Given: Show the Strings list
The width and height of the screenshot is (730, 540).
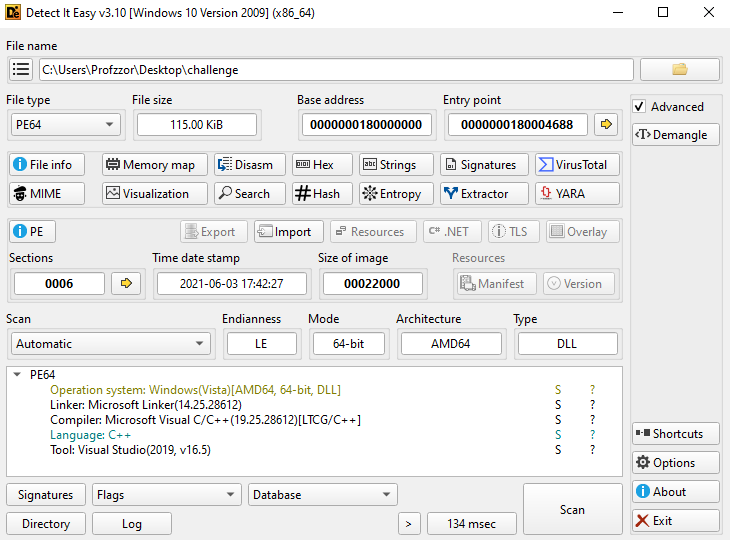Looking at the screenshot, I should point(396,165).
